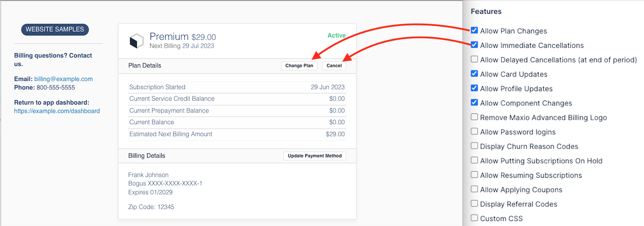The image size is (644, 226).
Task: Disable Allow Immediate Cancellations checkbox
Action: (475, 45)
